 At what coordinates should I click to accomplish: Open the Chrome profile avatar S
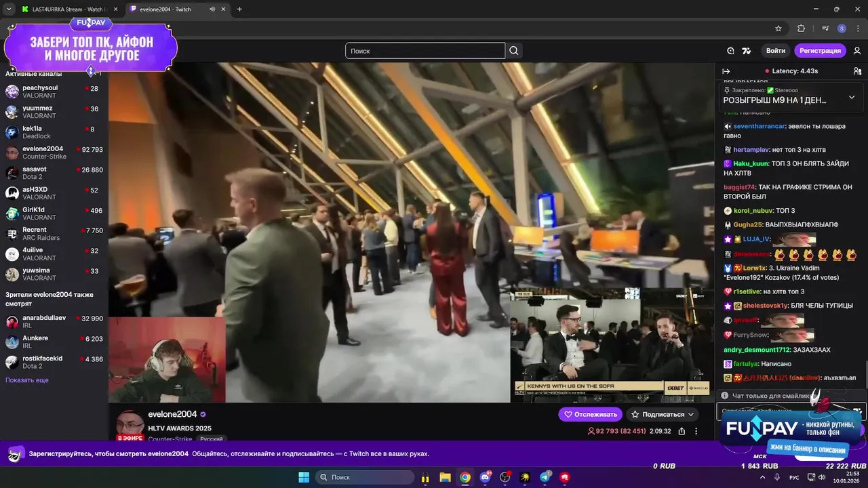coord(842,28)
